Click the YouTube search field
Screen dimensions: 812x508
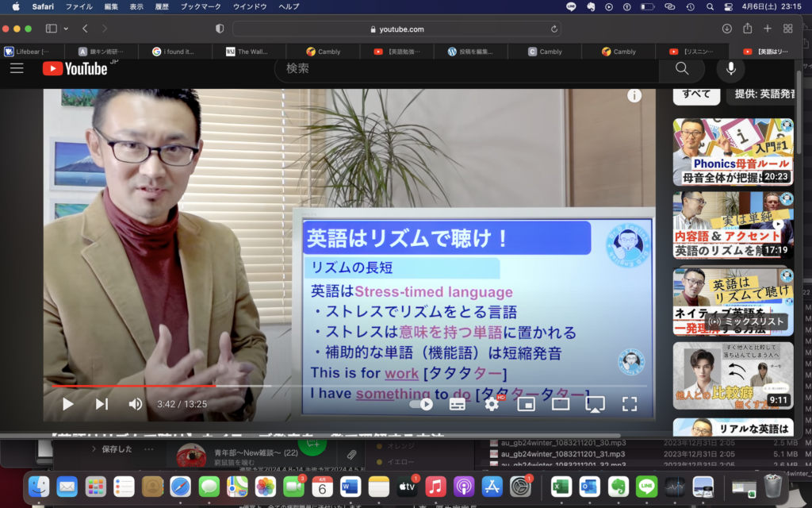(468, 69)
